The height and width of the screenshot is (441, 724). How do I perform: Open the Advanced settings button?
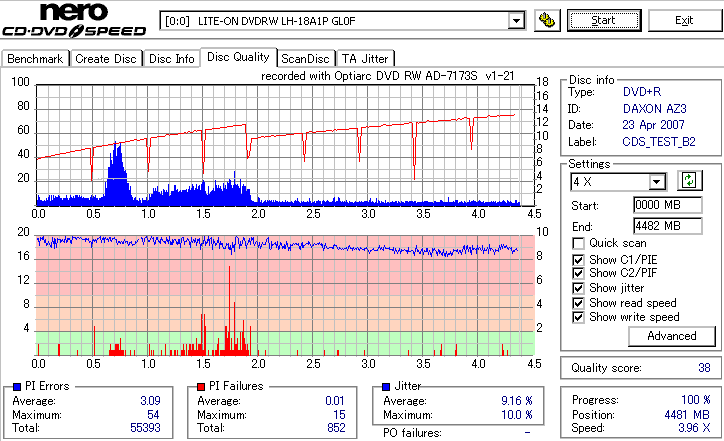(672, 336)
